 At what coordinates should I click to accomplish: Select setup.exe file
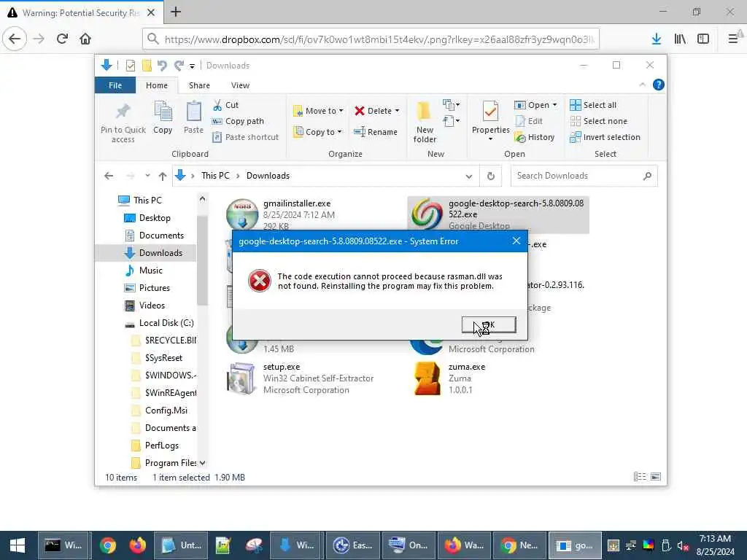[x=300, y=378]
